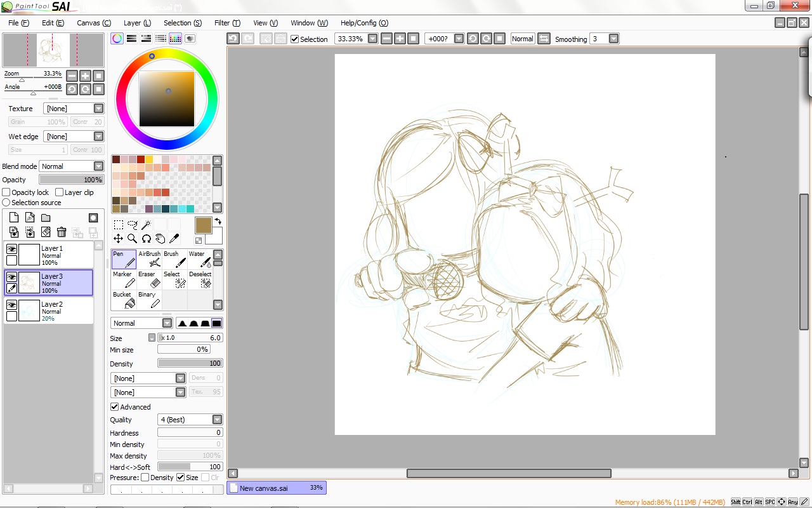Click the navigator zoom in plus button
This screenshot has height=508, width=812.
pos(85,76)
